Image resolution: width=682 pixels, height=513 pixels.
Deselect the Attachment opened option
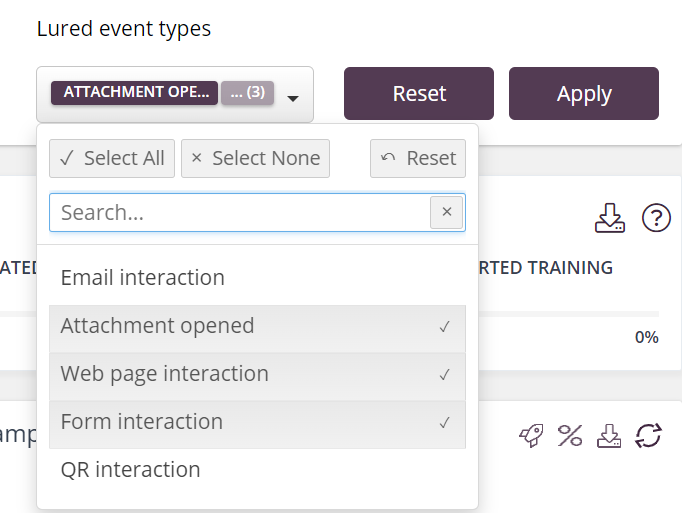(x=257, y=326)
